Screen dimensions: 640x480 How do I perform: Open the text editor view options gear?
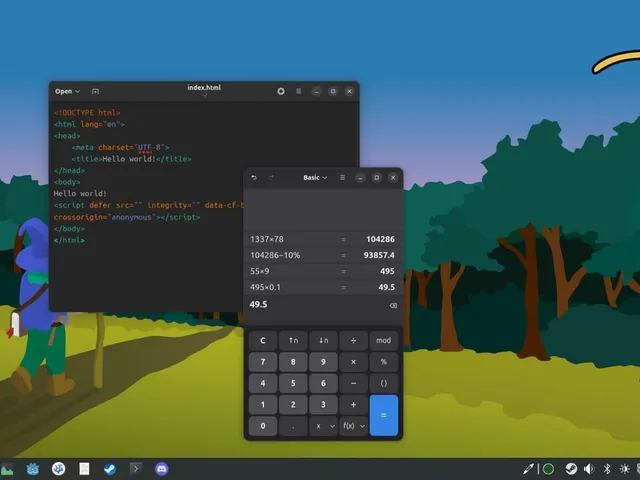[x=281, y=91]
